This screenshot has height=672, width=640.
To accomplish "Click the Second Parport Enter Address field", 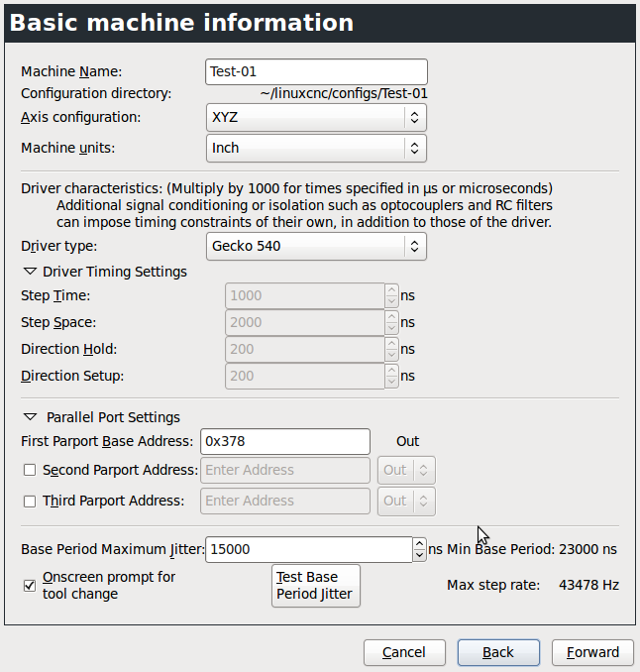I will [285, 470].
